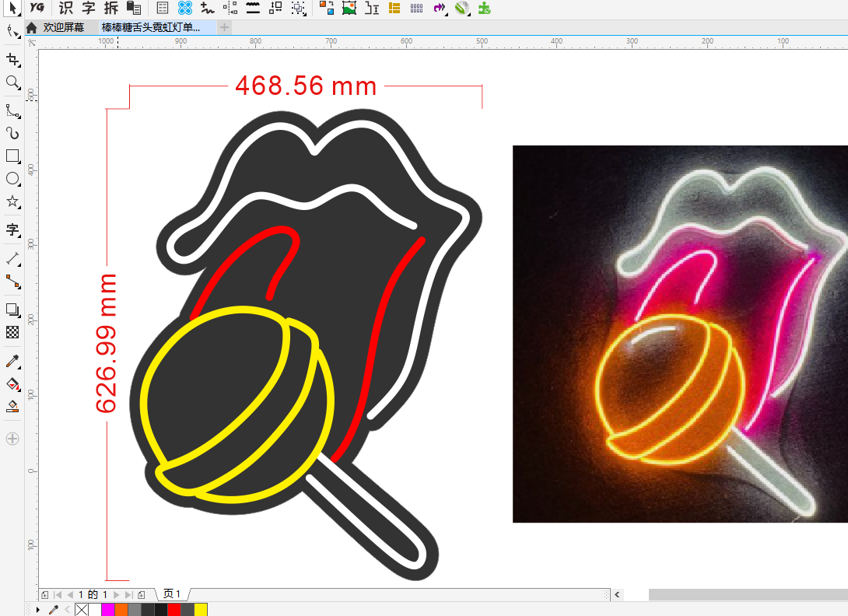Click the dashed-squares selection toolbar icon
The width and height of the screenshot is (848, 616).
pos(298,8)
